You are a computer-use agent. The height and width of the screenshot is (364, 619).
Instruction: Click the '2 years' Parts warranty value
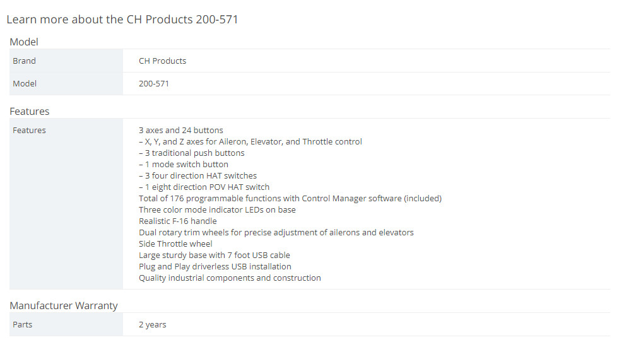(152, 324)
